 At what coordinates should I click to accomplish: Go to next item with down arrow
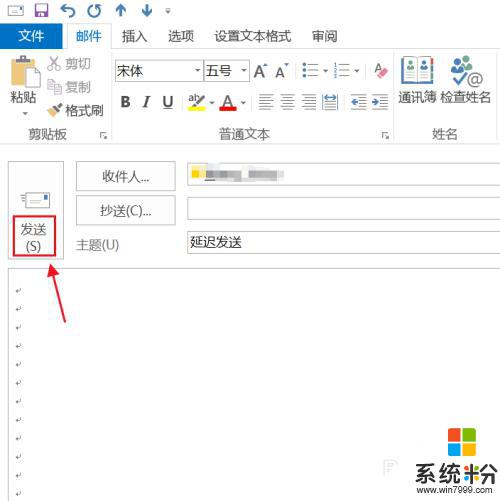[147, 11]
